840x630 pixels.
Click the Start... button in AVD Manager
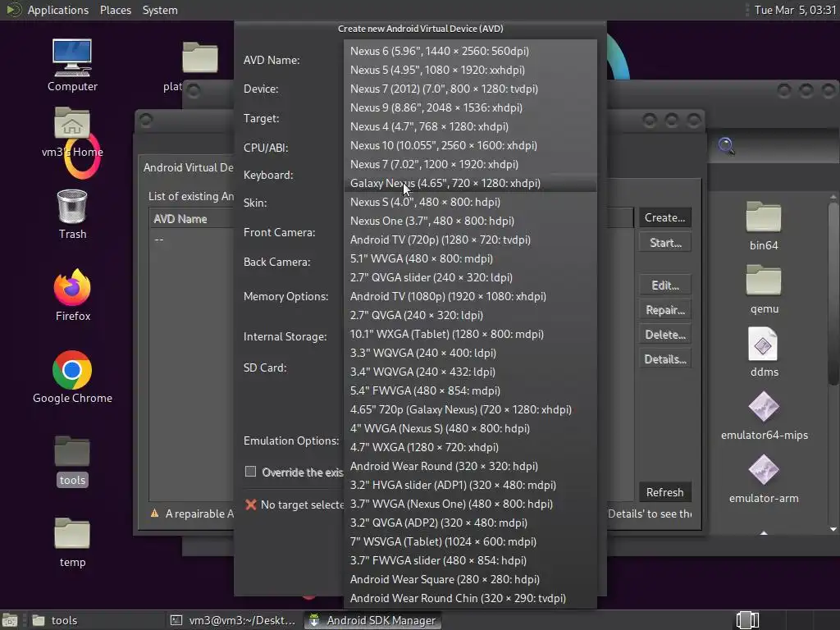(664, 243)
